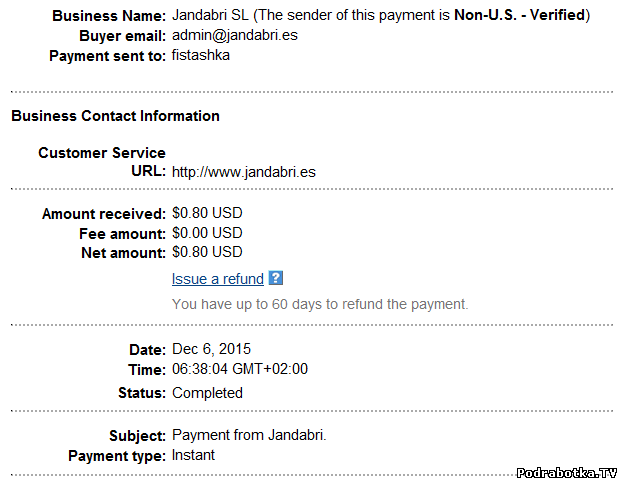Screen dimensions: 622x483
Task: Click the Amount received value $0.80 USD
Action: point(207,213)
